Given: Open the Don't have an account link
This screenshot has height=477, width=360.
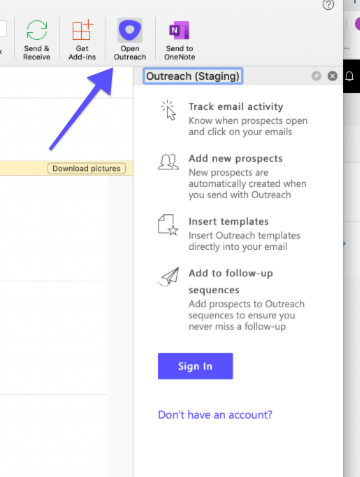Looking at the screenshot, I should pyautogui.click(x=215, y=415).
